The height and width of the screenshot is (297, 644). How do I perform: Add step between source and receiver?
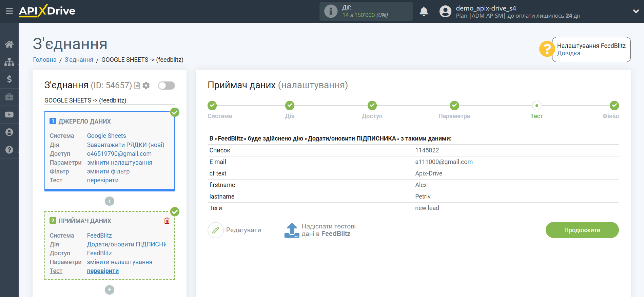coord(110,201)
